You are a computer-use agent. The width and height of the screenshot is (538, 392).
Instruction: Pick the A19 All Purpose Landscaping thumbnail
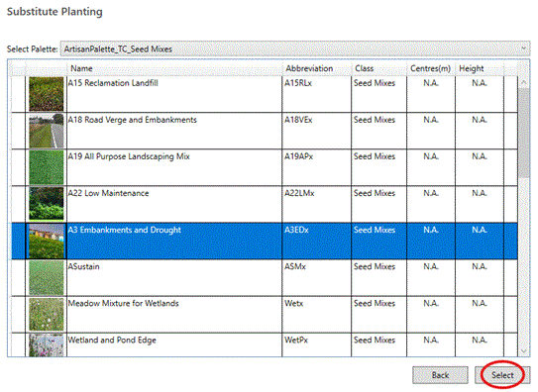point(47,167)
